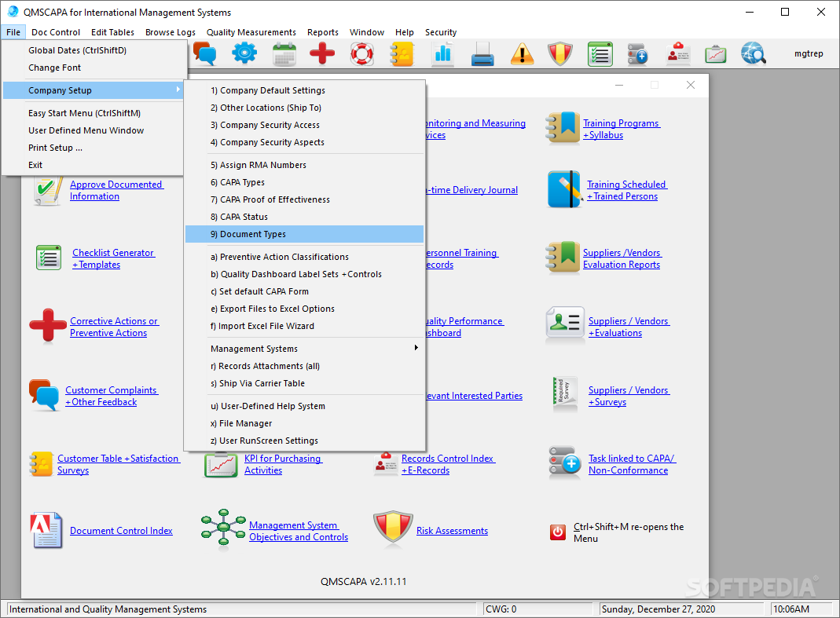Click the 10:06AM time status field
This screenshot has width=840, height=618.
[801, 609]
